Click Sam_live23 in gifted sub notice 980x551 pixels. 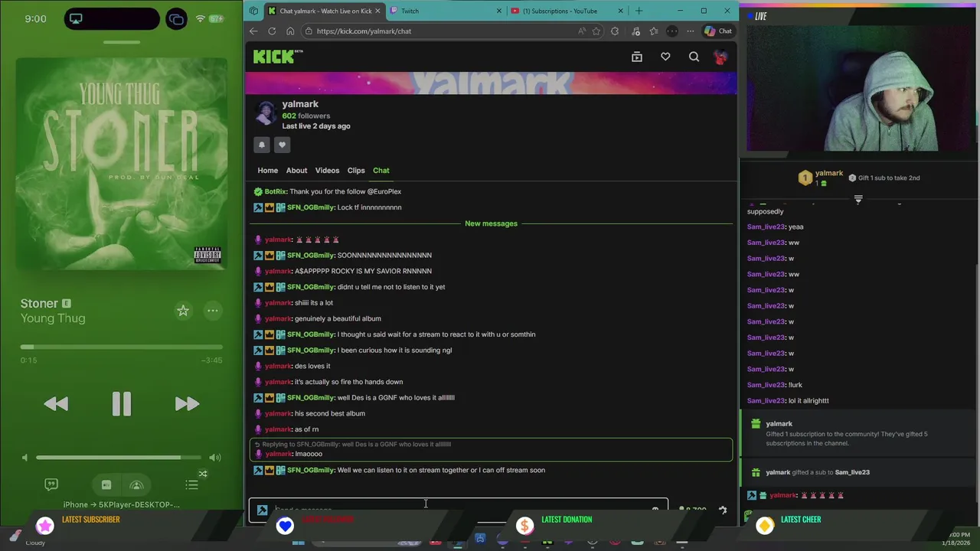click(852, 472)
